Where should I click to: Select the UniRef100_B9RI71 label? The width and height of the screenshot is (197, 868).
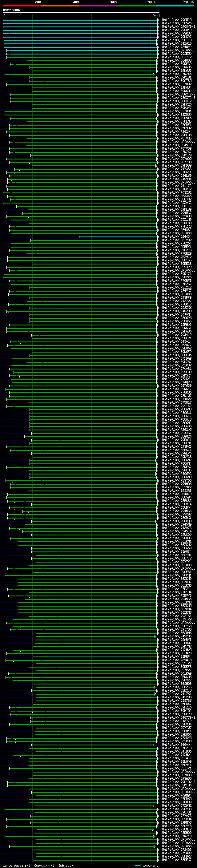[x=177, y=274]
